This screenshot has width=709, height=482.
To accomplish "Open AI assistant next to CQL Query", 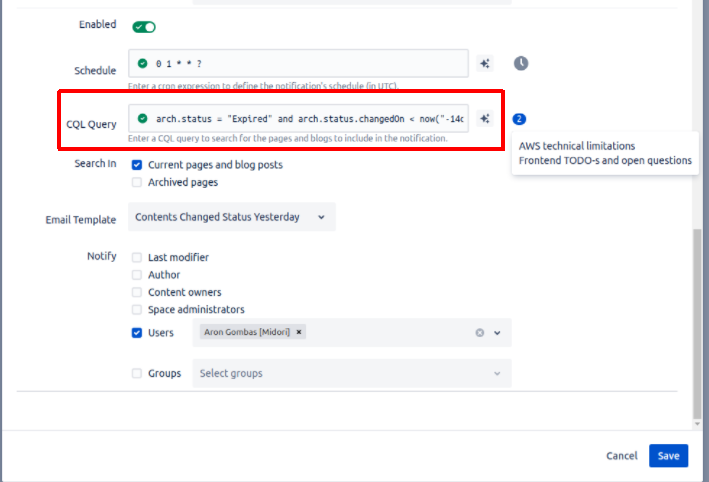I will 485,118.
